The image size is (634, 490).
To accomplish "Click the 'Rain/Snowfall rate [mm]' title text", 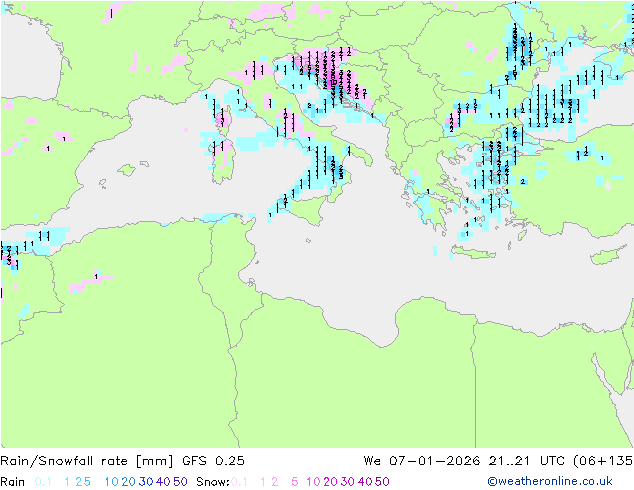I will [87, 461].
